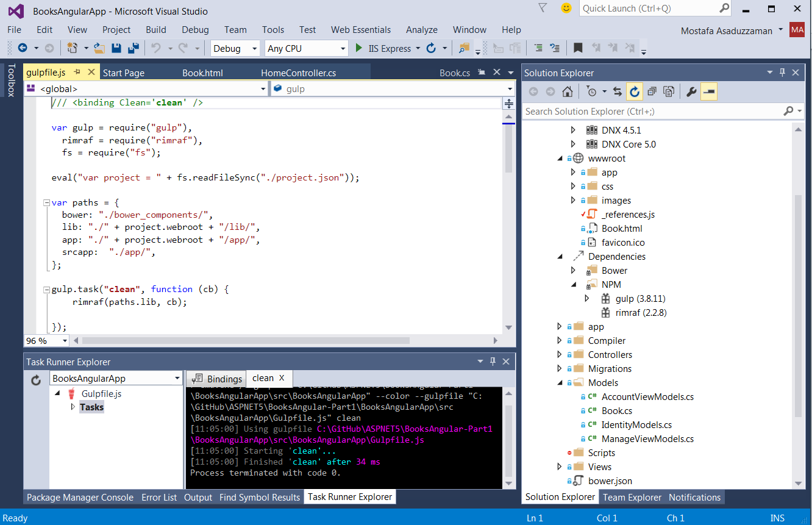This screenshot has height=525, width=812.
Task: Open the <global> scope dropdown
Action: tap(146, 88)
